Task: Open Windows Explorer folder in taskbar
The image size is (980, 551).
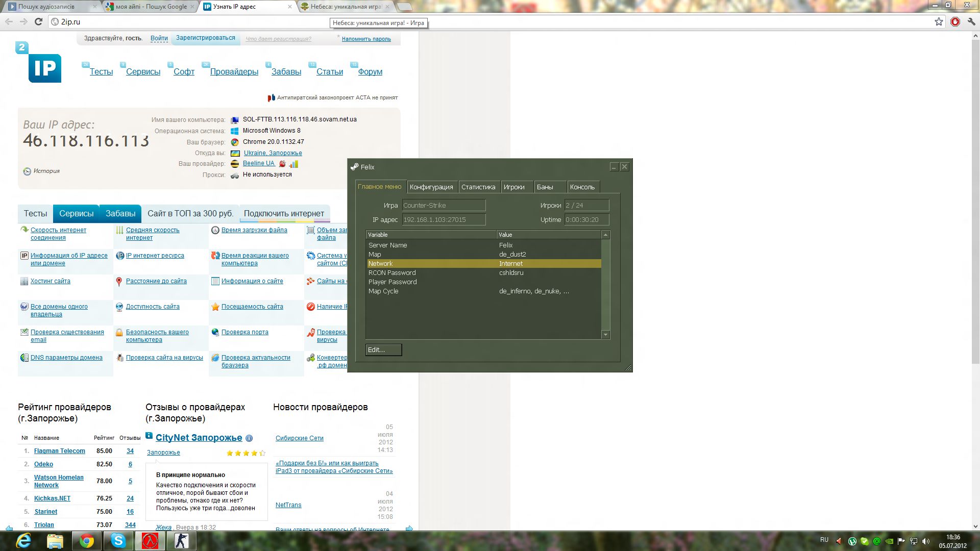Action: tap(55, 541)
